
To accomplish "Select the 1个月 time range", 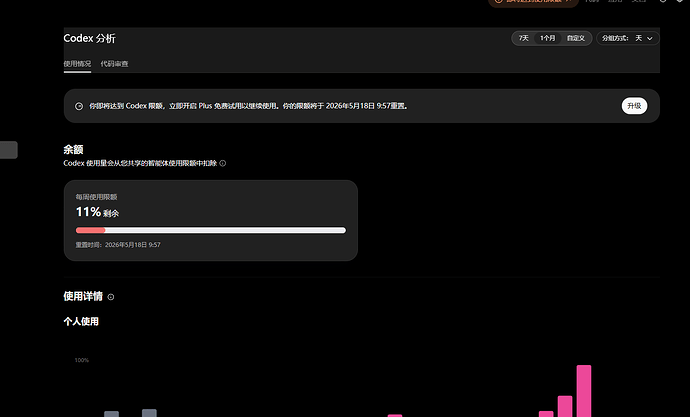I will [x=547, y=38].
